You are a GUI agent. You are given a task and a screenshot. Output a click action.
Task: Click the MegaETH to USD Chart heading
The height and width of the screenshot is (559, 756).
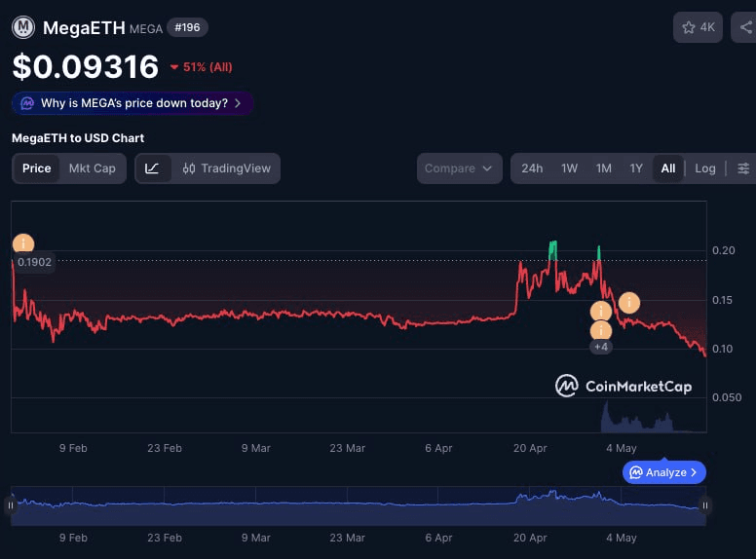(78, 138)
